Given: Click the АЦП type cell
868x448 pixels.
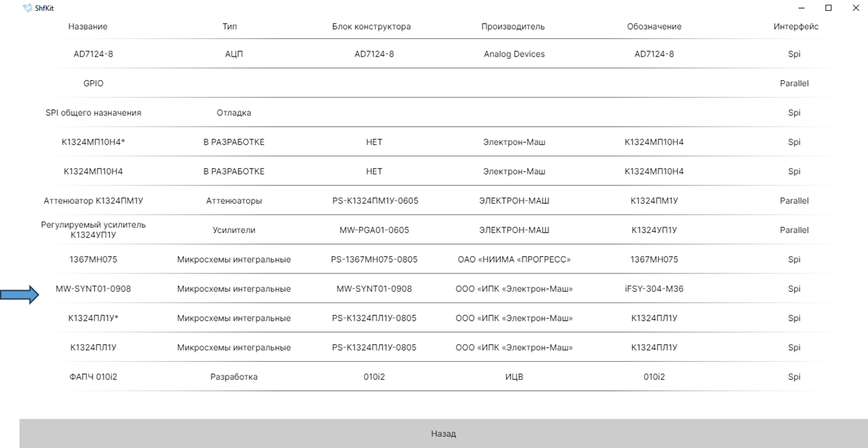Looking at the screenshot, I should (234, 54).
